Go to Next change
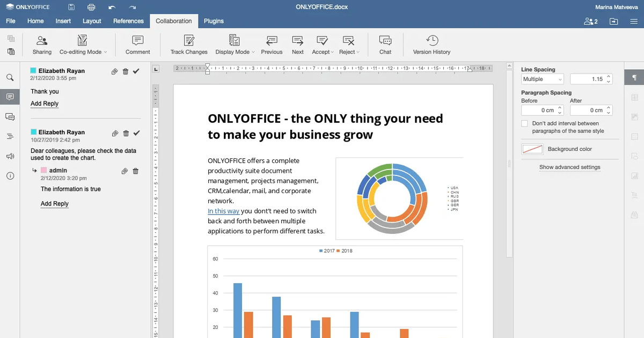The height and width of the screenshot is (338, 644). tap(298, 45)
